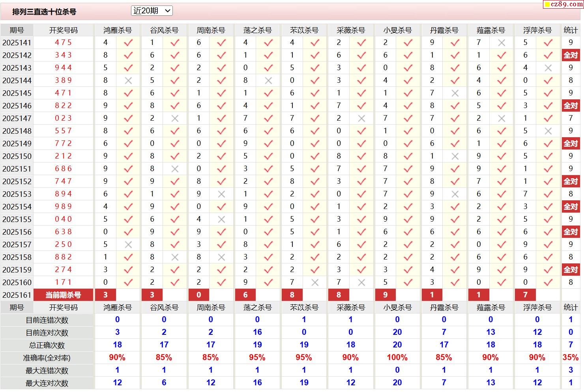Screen dimensions: 584x392
Task: Click the 目前连对次数 row label
Action: 47,333
